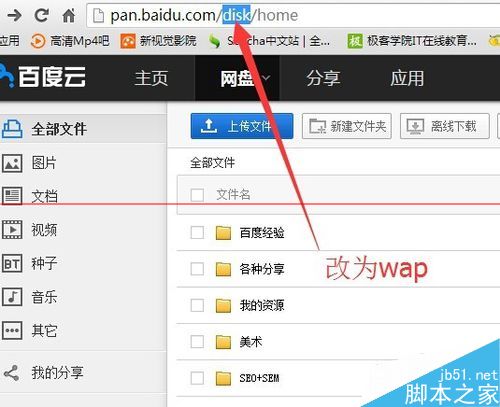This screenshot has width=500, height=407.
Task: Sort by the 文件名 column header
Action: (233, 194)
